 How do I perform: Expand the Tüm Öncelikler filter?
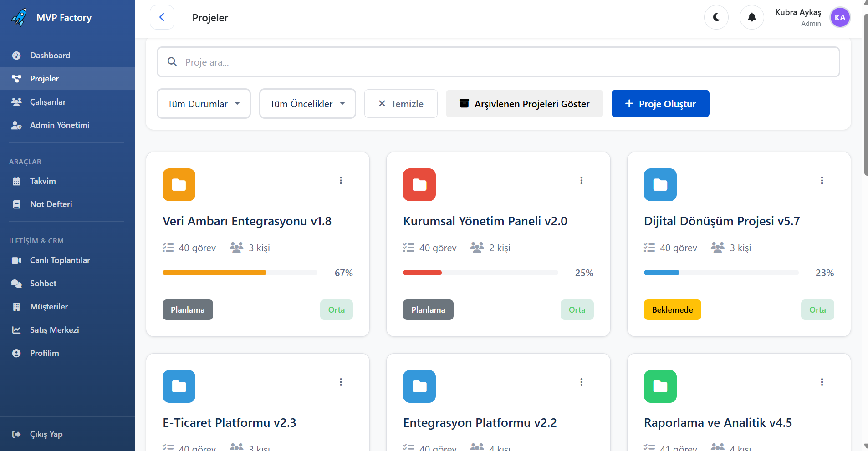307,103
